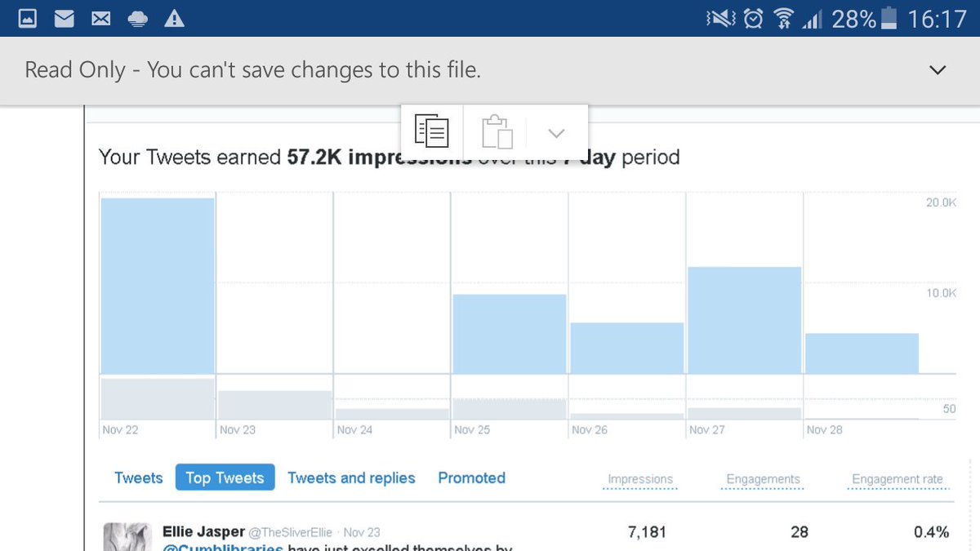The image size is (980, 551).
Task: Tap the grey Nov 23 tweets bar
Action: (274, 405)
